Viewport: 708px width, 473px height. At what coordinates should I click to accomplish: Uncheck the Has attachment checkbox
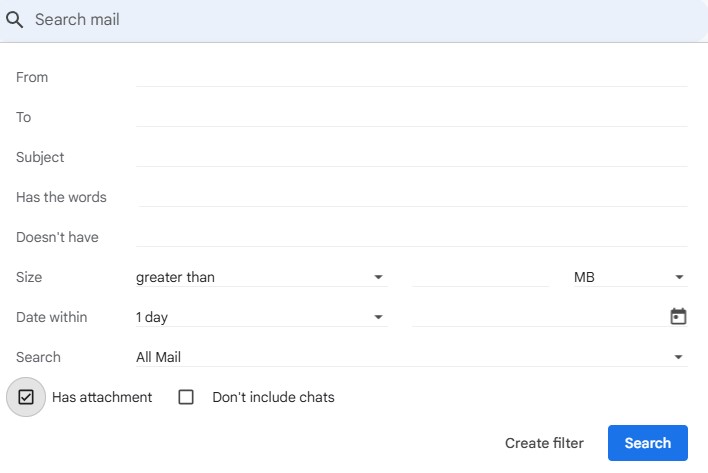[x=26, y=397]
